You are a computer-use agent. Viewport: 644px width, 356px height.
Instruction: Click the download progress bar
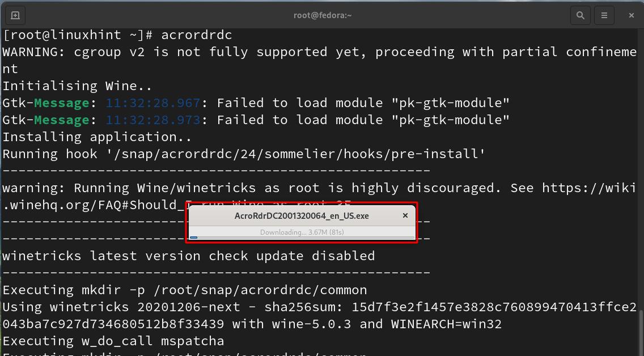point(302,238)
